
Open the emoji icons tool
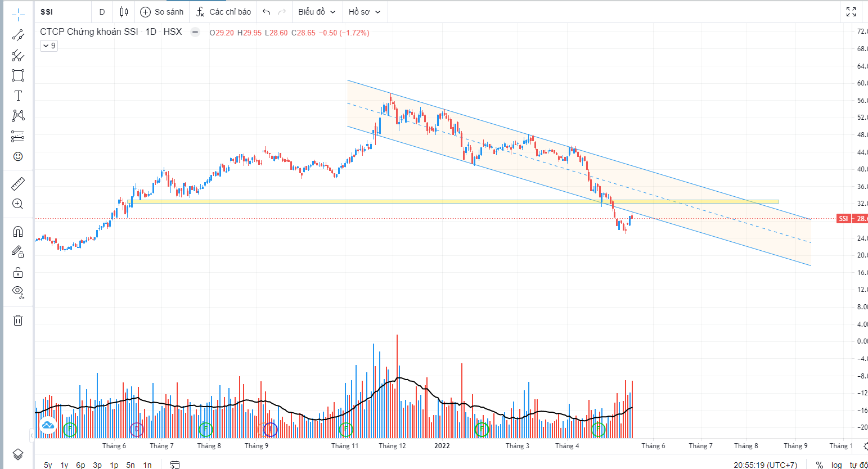18,156
